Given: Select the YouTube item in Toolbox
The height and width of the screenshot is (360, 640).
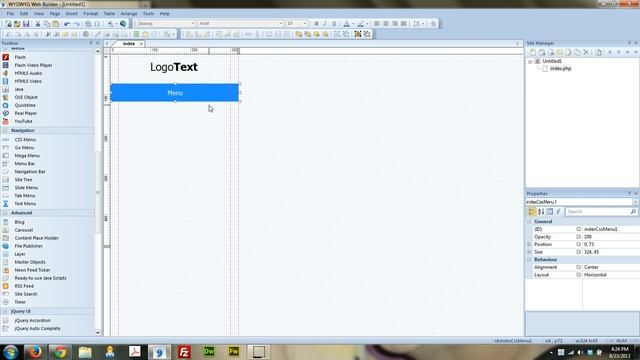Looking at the screenshot, I should (23, 121).
